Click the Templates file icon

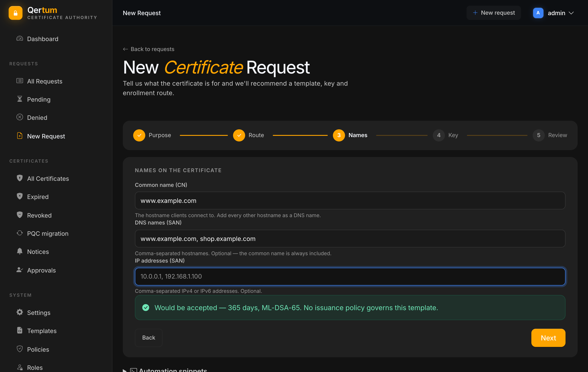click(x=19, y=330)
